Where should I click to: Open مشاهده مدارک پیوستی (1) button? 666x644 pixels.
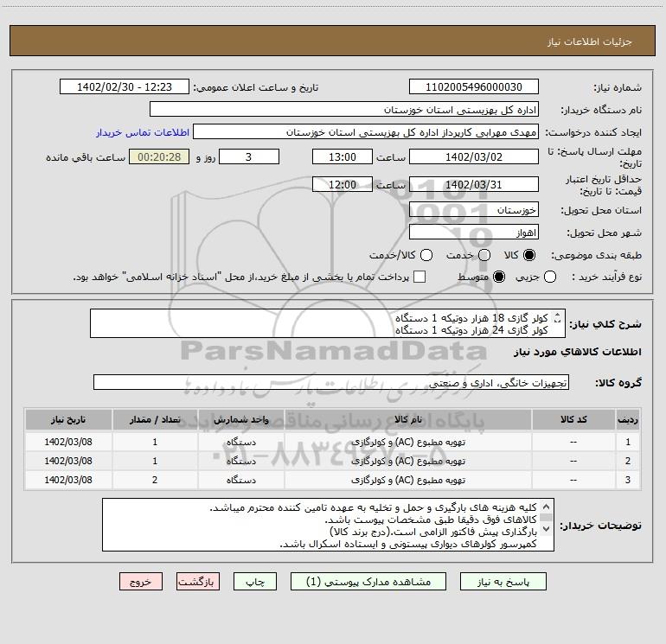[x=368, y=582]
